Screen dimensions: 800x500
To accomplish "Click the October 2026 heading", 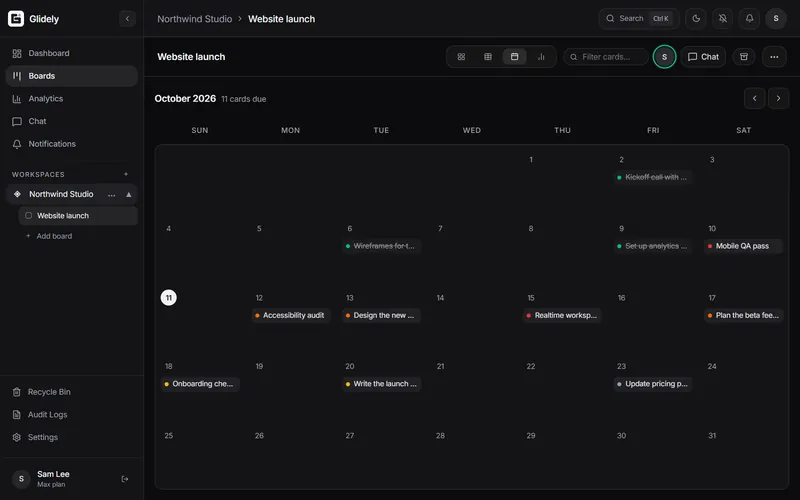I will pyautogui.click(x=185, y=98).
